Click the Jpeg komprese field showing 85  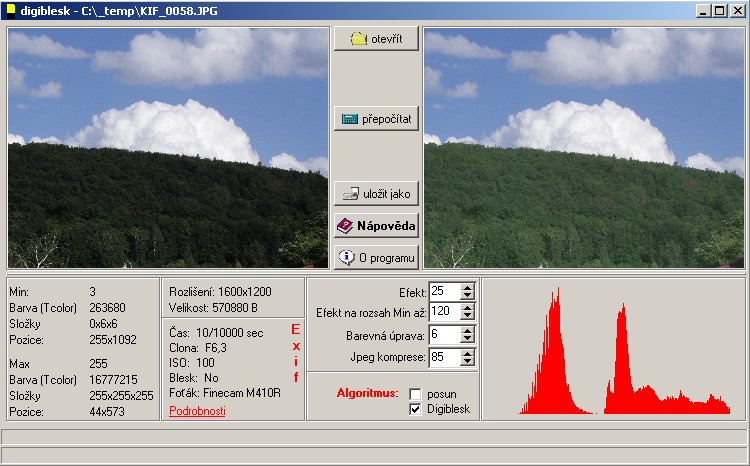(445, 357)
